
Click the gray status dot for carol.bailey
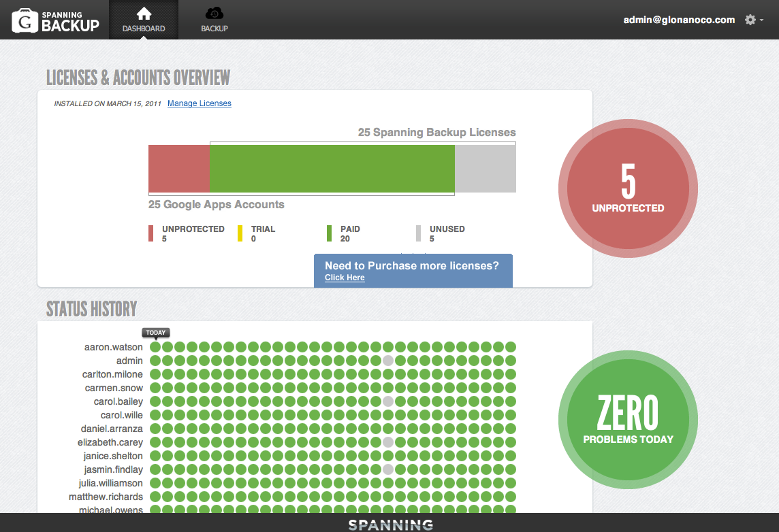pos(388,401)
